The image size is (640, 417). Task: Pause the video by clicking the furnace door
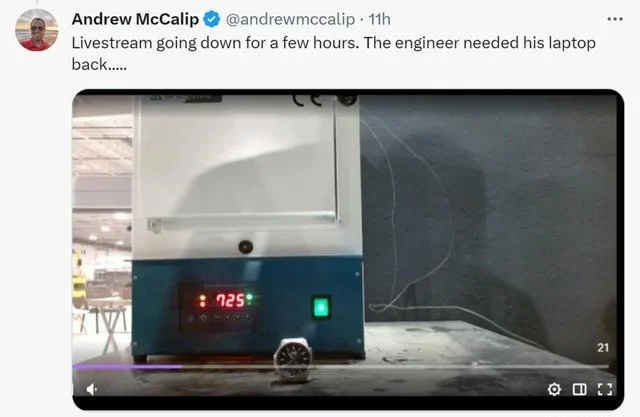(238, 161)
